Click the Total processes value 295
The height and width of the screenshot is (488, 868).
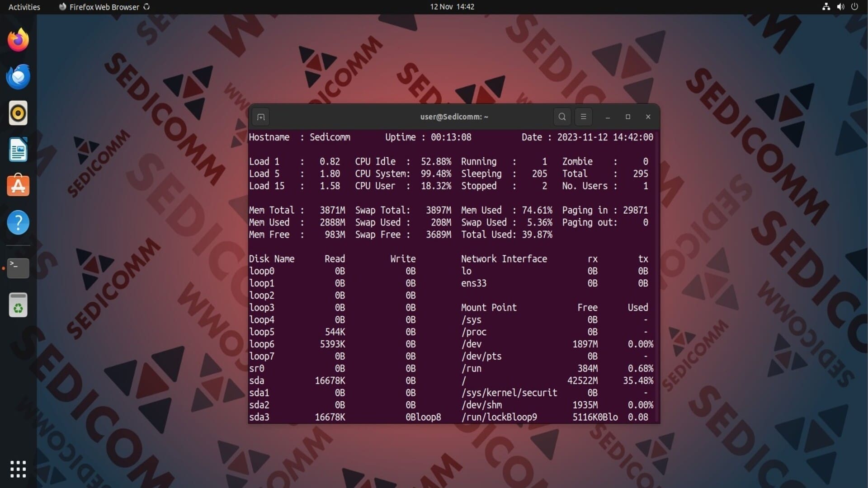640,174
